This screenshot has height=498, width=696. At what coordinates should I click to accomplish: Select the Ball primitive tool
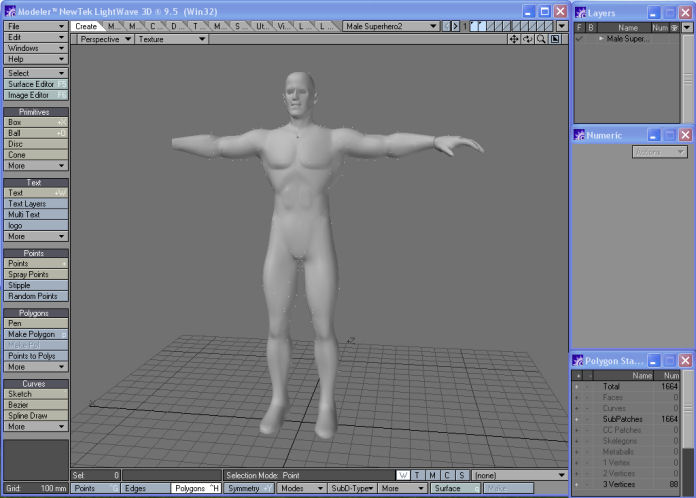[35, 132]
